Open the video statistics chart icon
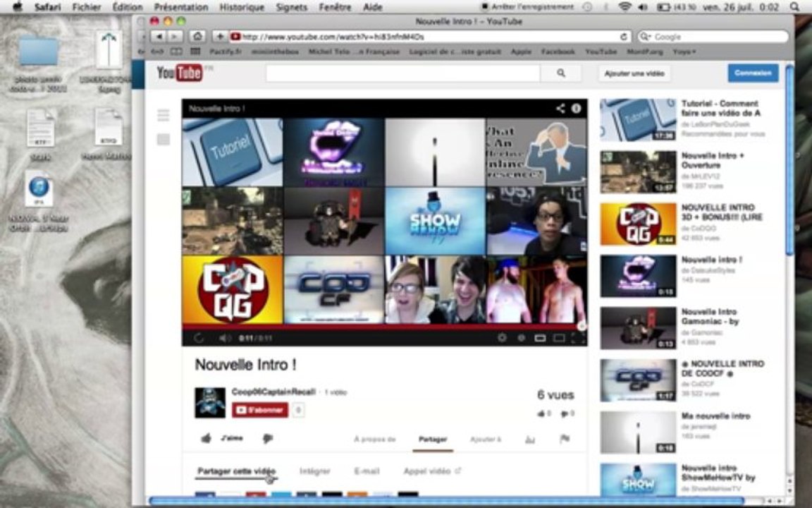812x508 pixels. [x=530, y=440]
